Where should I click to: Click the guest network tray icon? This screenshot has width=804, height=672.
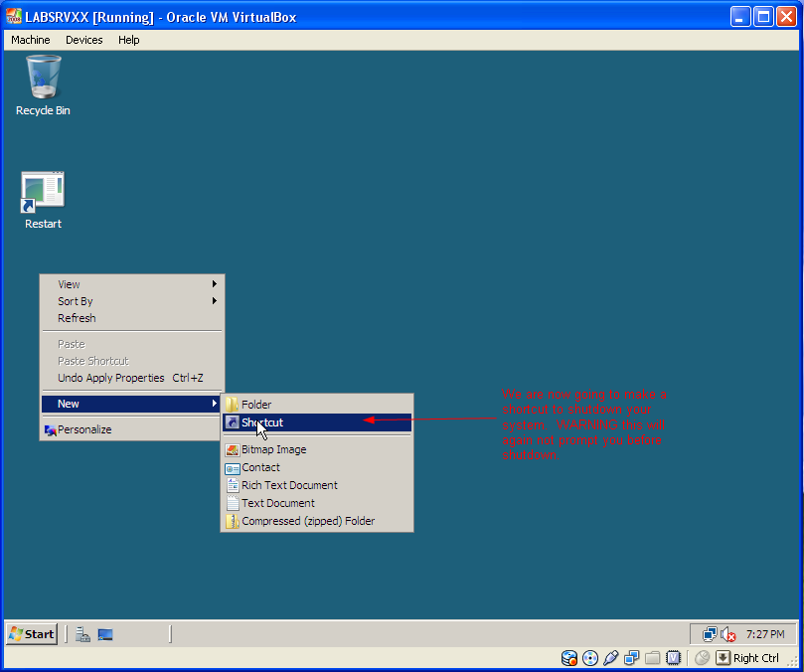point(710,634)
